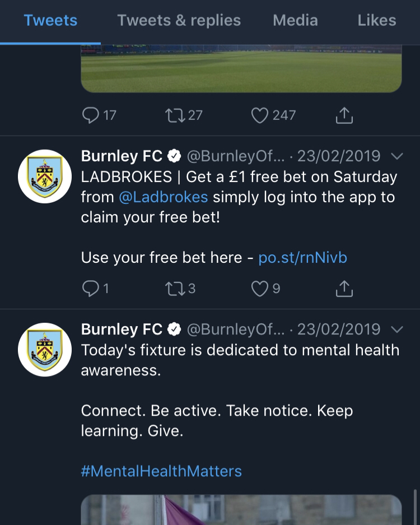Open the @Ladbrokes mention
Viewport: 420px width, 525px height.
pyautogui.click(x=164, y=197)
